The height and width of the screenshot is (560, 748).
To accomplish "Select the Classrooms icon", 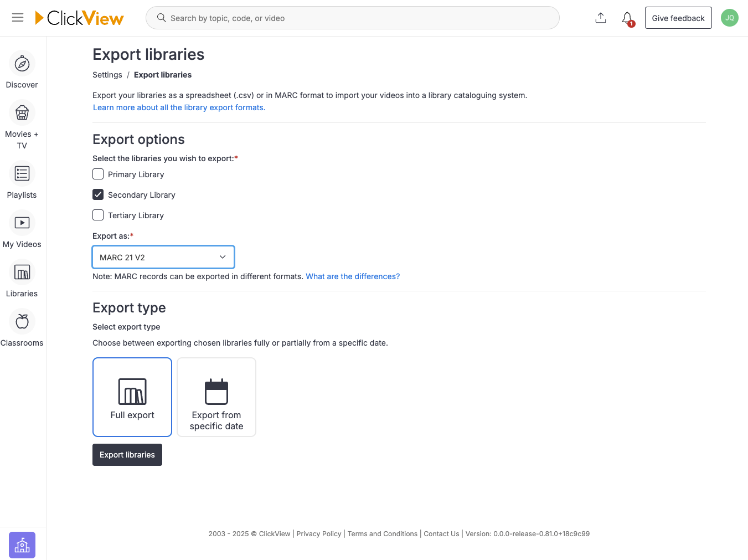I will click(22, 321).
